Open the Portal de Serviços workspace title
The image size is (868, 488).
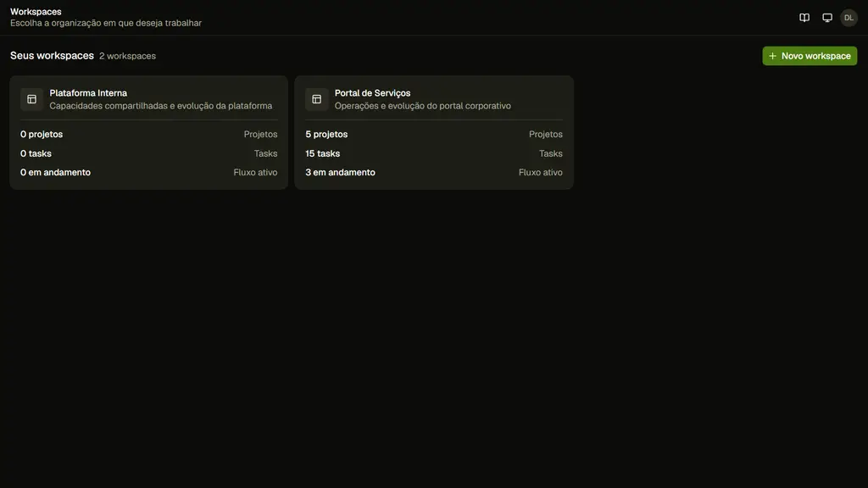[373, 93]
